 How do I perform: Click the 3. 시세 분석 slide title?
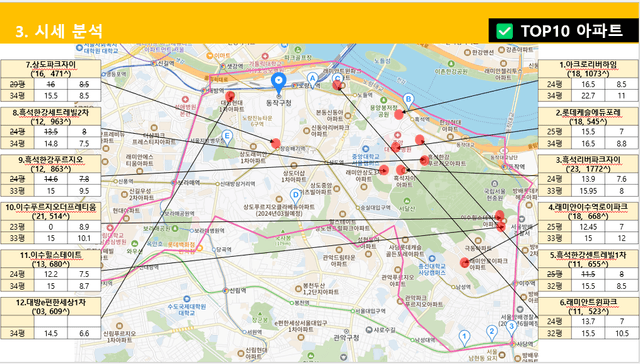pyautogui.click(x=58, y=31)
